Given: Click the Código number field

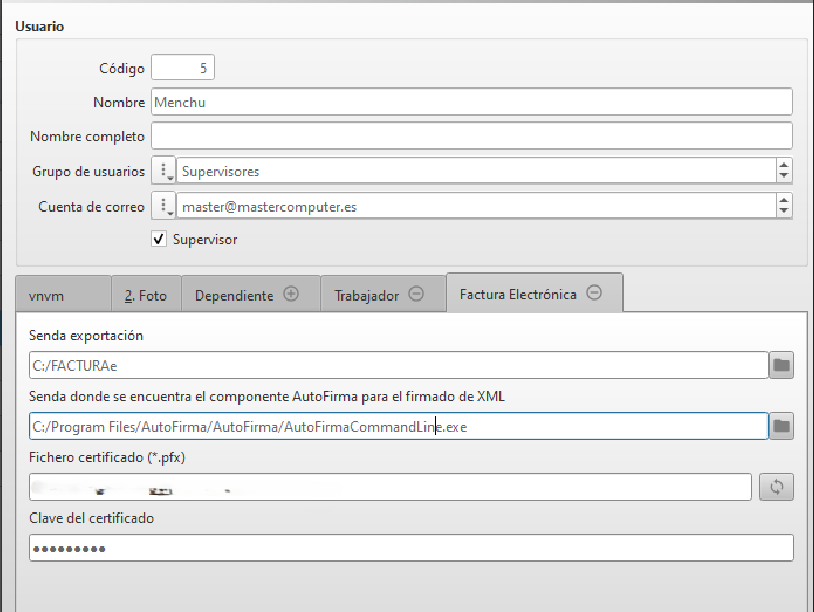Looking at the screenshot, I should (182, 68).
